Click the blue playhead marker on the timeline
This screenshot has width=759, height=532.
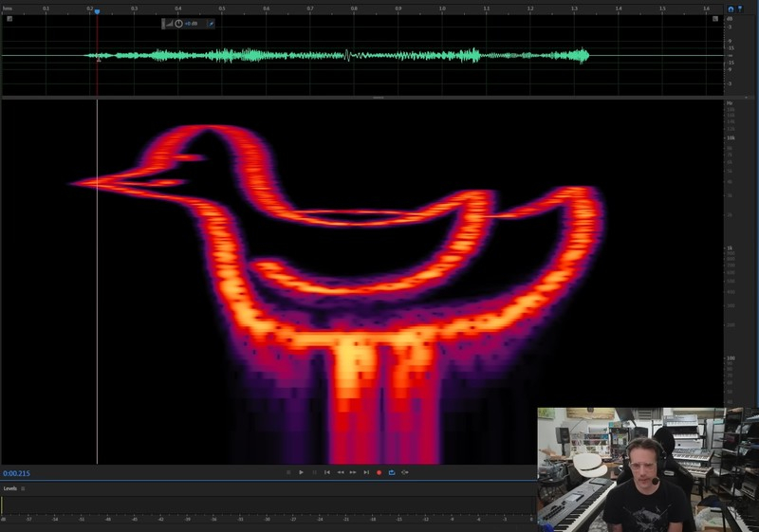point(97,11)
